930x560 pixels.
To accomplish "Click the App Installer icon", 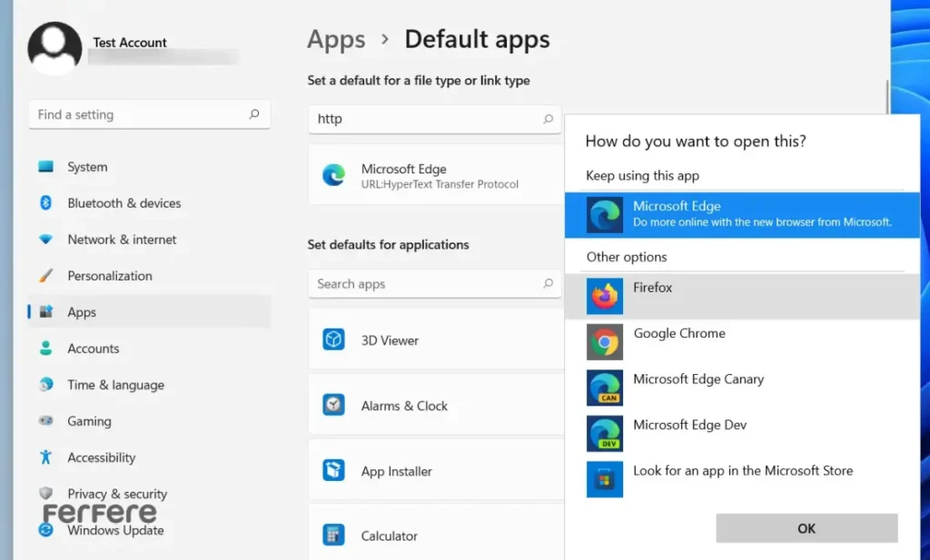I will pos(334,471).
